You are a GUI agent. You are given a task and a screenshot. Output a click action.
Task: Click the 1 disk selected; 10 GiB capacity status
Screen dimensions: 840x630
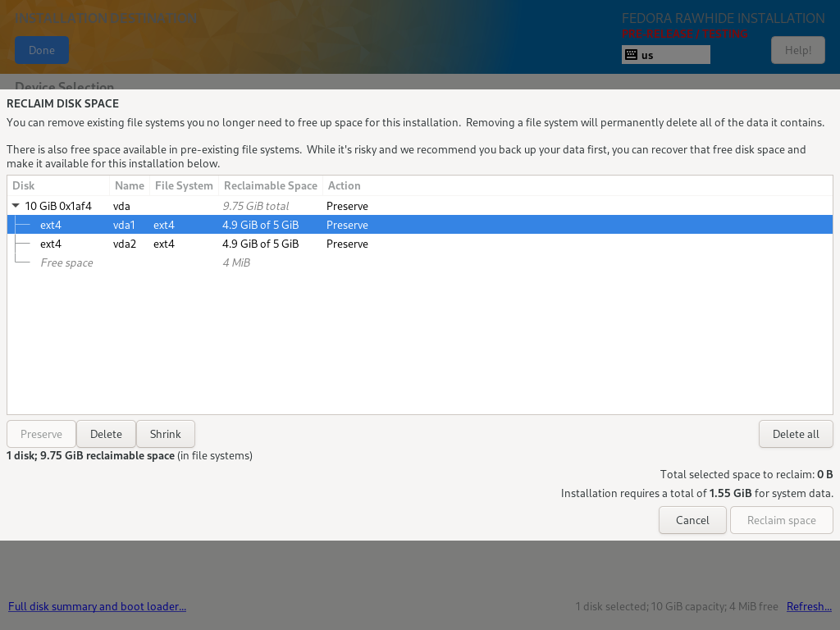point(677,606)
